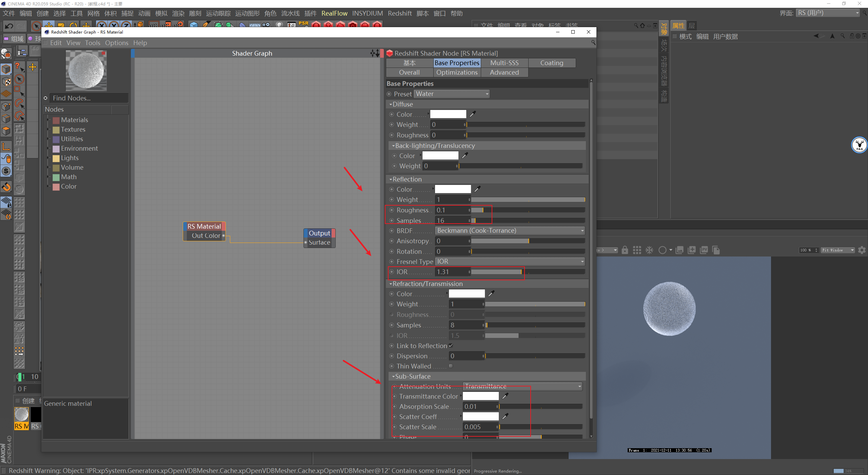Click the undo arrow in main toolbar
Viewport: 868px width, 475px height.
[9, 26]
